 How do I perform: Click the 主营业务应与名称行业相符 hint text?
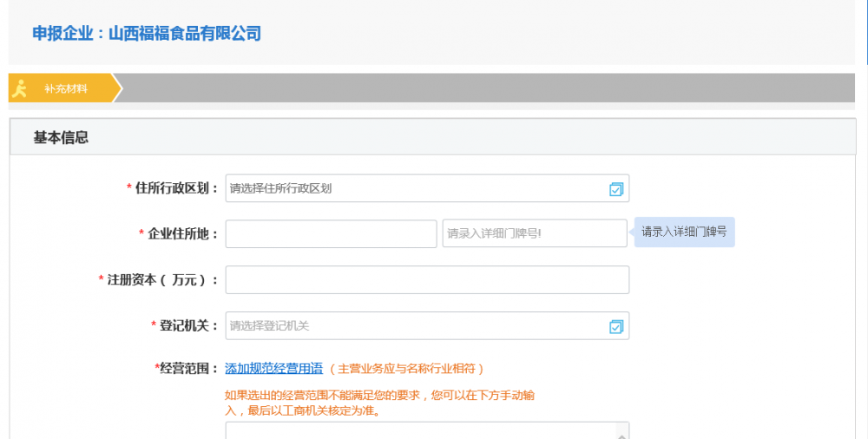point(406,369)
